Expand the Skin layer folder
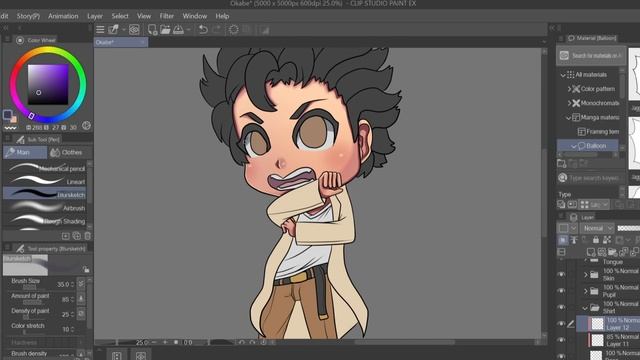 pyautogui.click(x=586, y=275)
